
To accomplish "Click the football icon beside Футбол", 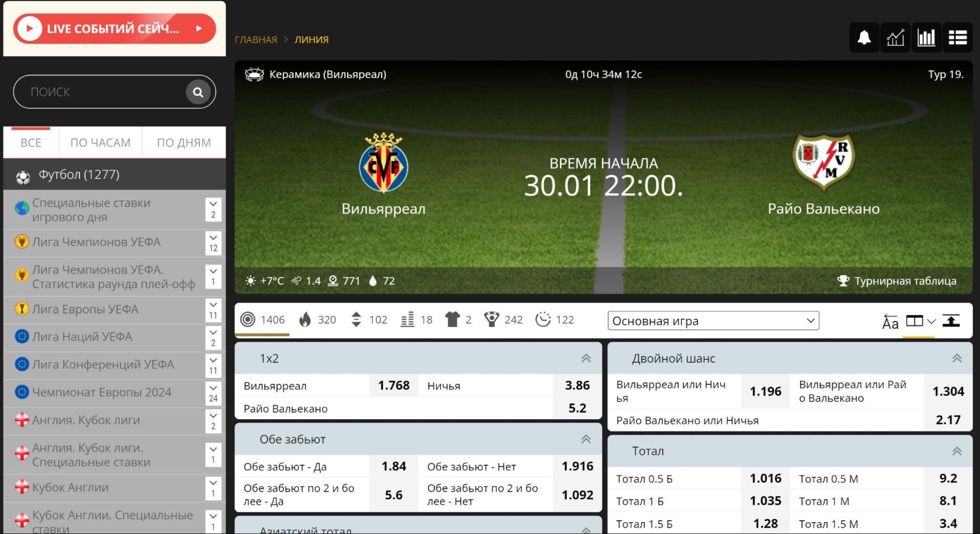I will pos(23,177).
